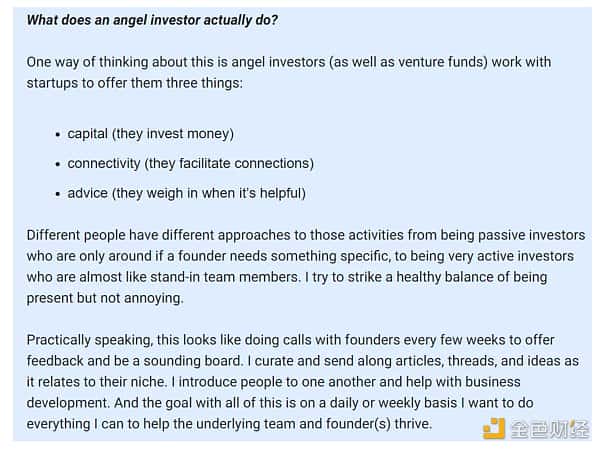Click the bullet dot before 'capital'
Viewport: 600px width, 450px height.
pyautogui.click(x=57, y=134)
